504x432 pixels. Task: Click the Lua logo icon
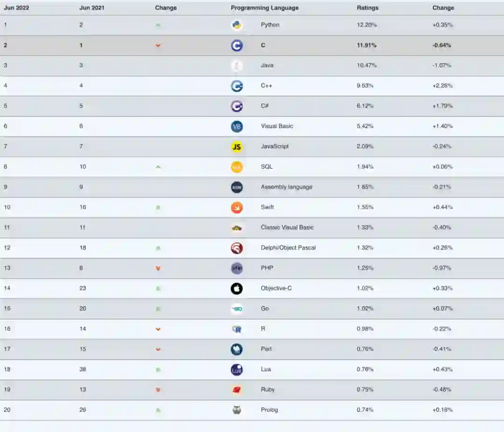[237, 370]
